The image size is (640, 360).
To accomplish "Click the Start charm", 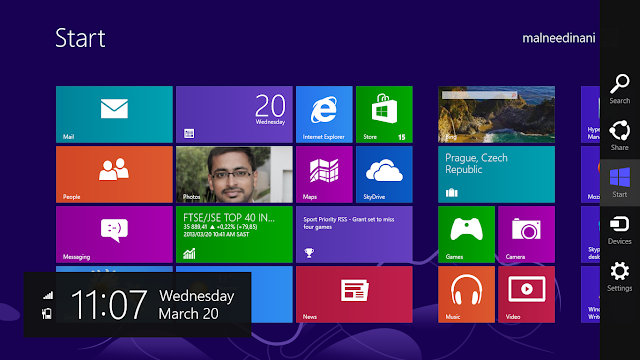I will click(x=620, y=182).
